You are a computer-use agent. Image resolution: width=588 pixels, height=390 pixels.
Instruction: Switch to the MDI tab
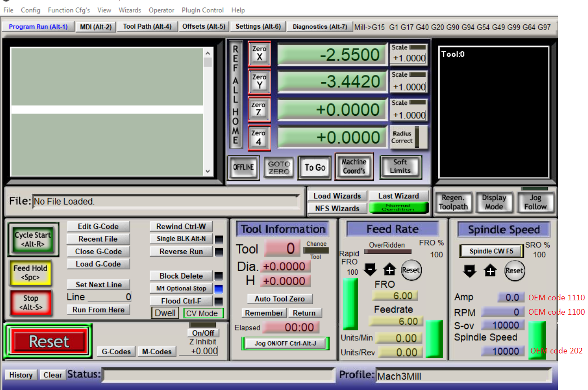pyautogui.click(x=96, y=27)
